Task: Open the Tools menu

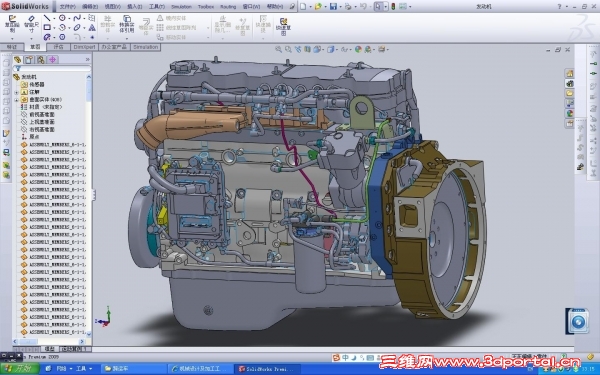Action: tap(157, 7)
